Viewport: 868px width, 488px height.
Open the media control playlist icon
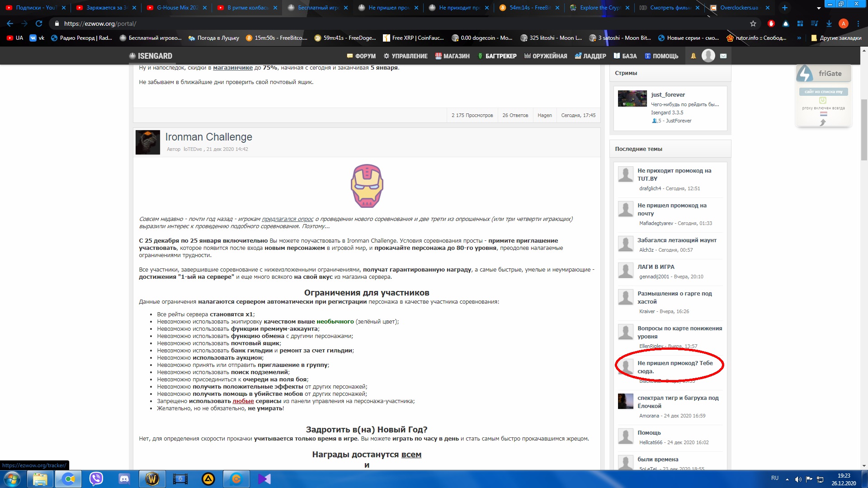click(815, 23)
